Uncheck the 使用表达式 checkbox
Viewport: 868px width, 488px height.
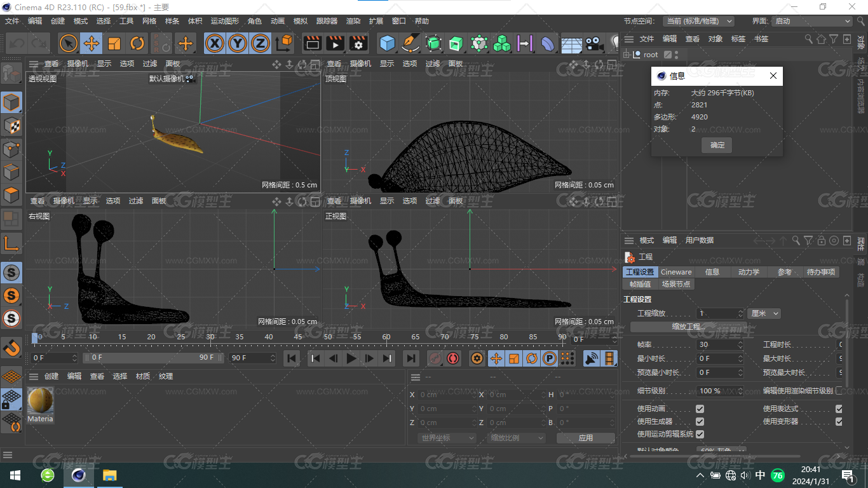tap(839, 409)
